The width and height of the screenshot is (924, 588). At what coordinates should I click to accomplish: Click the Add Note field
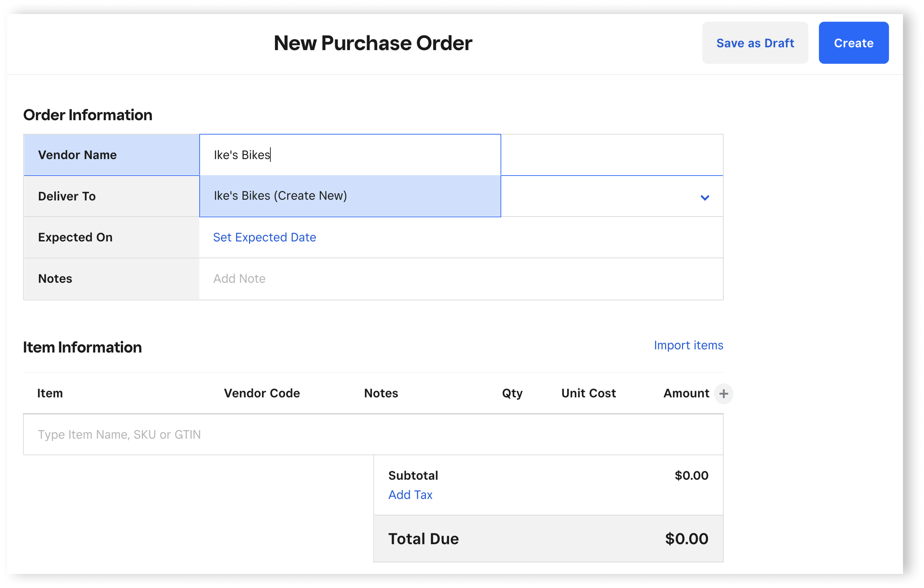click(460, 279)
